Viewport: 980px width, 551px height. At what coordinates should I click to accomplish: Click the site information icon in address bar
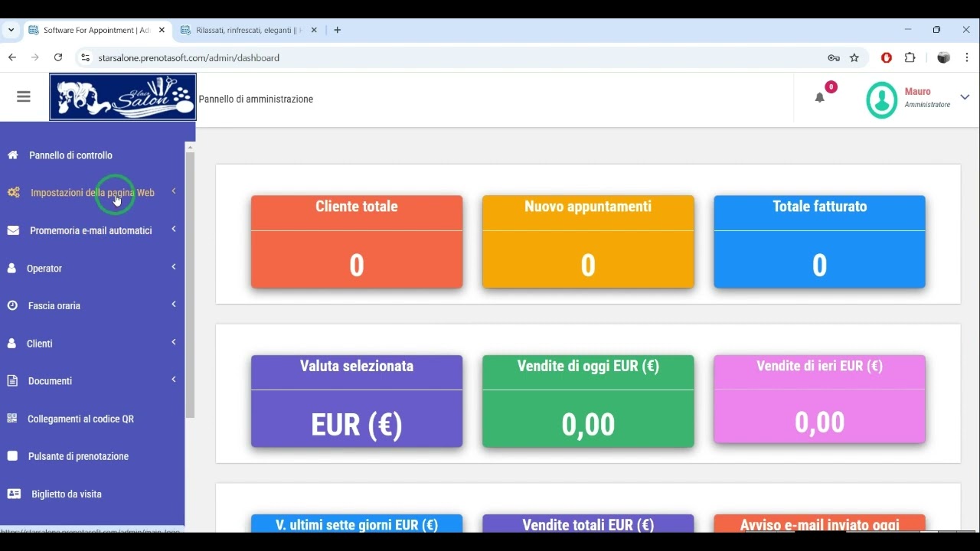pos(85,57)
